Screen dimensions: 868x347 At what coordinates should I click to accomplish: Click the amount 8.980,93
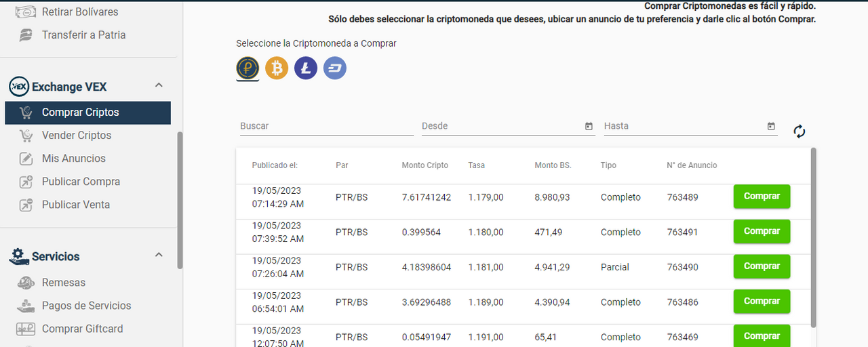pyautogui.click(x=552, y=197)
